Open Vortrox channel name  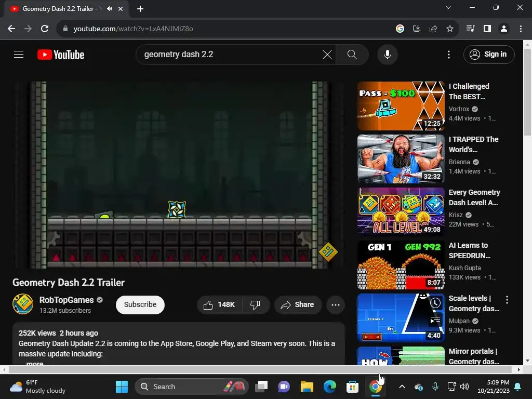point(459,109)
